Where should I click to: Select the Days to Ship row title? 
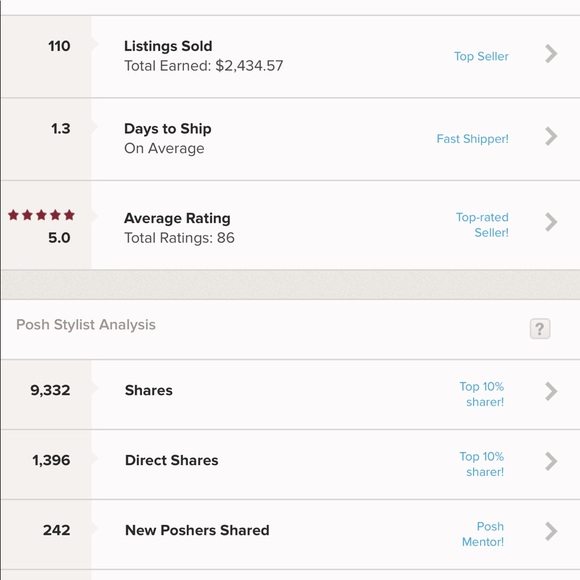coord(168,129)
